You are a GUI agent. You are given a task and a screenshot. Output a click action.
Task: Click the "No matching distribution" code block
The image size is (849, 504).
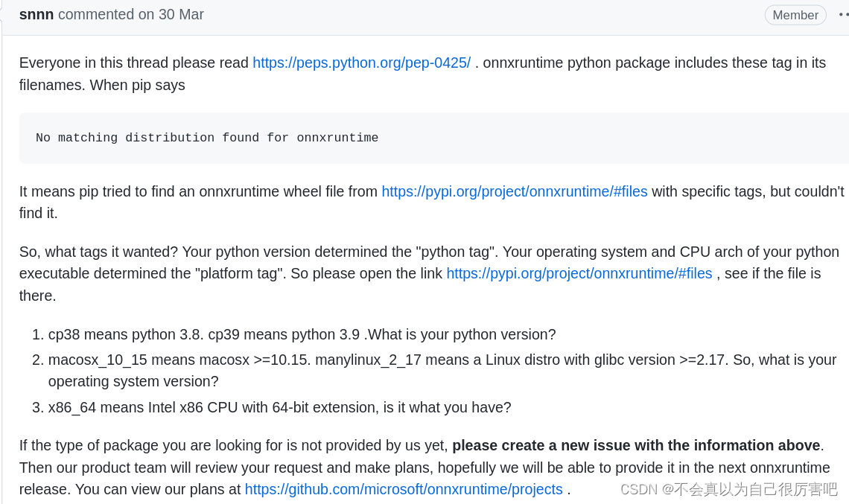pos(206,138)
